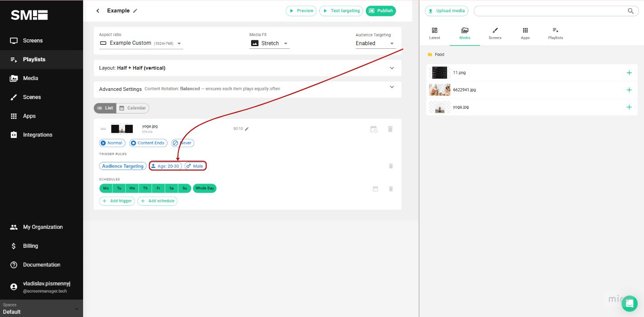Screen dimensions: 644x317
Task: Open the yoga.jpg thumbnail in the Food folder
Action: (439, 107)
